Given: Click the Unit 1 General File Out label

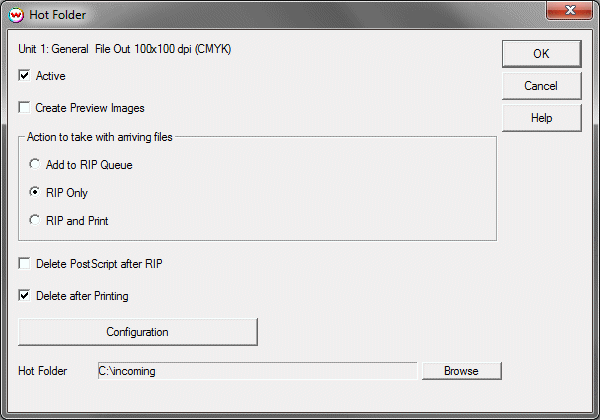Looking at the screenshot, I should tap(125, 48).
